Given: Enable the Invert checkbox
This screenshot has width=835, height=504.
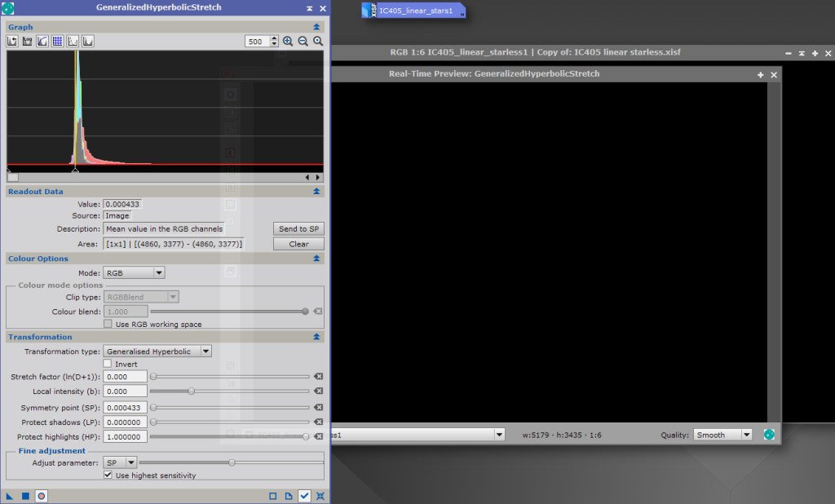Looking at the screenshot, I should click(x=108, y=364).
